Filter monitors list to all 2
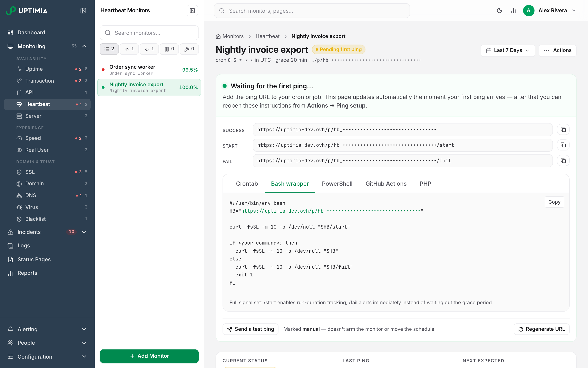 109,49
